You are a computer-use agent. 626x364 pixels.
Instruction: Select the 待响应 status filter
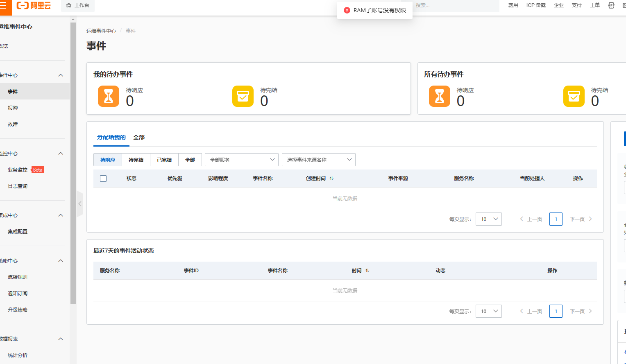108,160
